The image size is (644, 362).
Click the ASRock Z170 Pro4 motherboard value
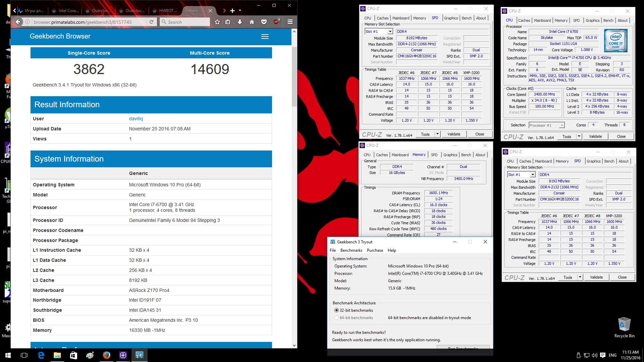149,290
